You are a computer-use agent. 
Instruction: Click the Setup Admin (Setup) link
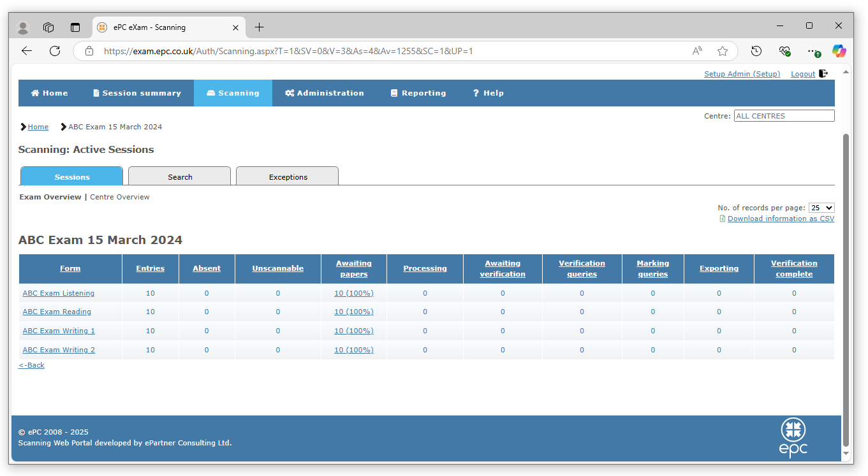[x=742, y=74]
